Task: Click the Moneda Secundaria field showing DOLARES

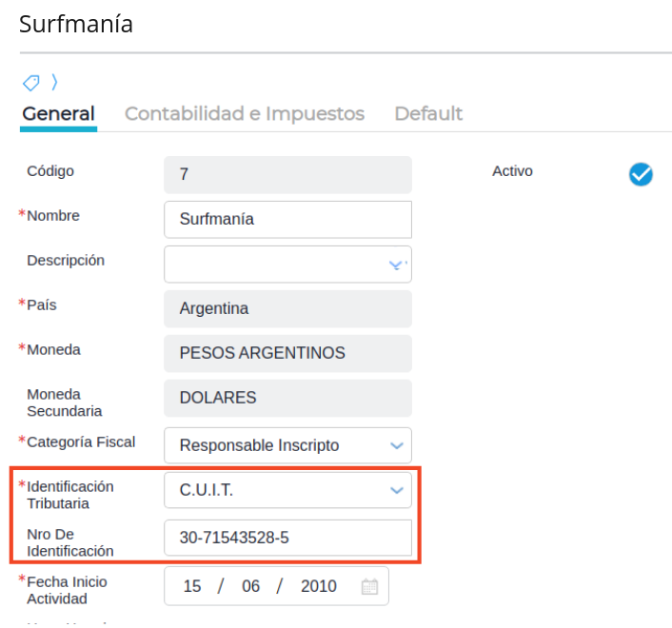Action: (287, 398)
